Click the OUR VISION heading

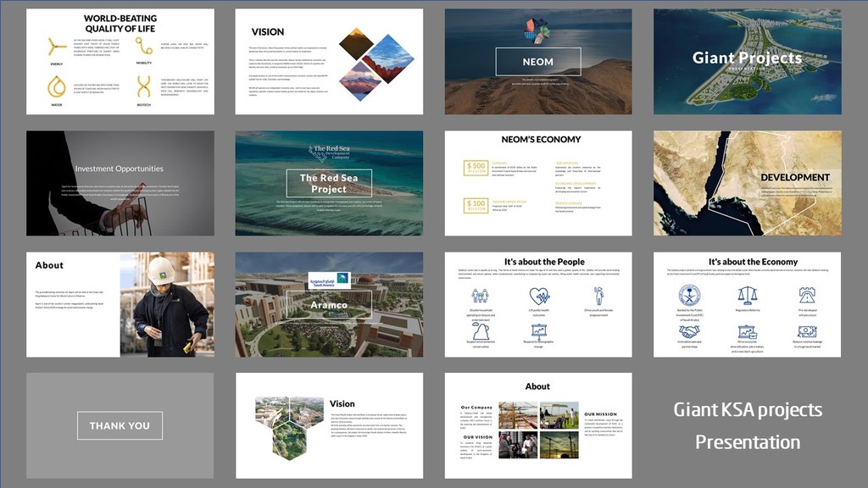477,436
